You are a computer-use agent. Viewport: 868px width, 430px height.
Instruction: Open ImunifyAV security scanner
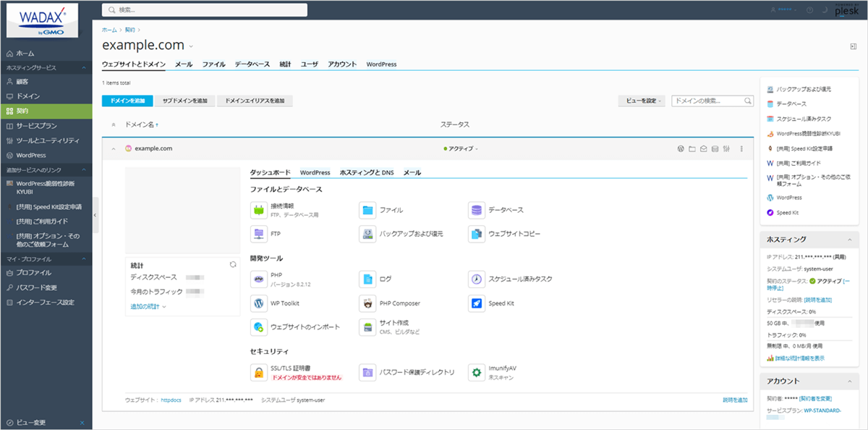476,372
